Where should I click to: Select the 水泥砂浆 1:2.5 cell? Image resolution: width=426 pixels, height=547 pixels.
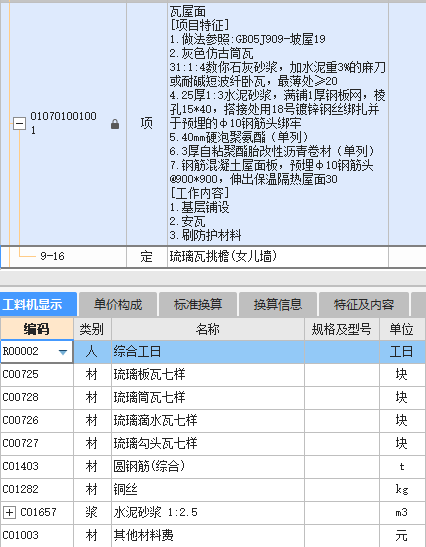coord(208,513)
